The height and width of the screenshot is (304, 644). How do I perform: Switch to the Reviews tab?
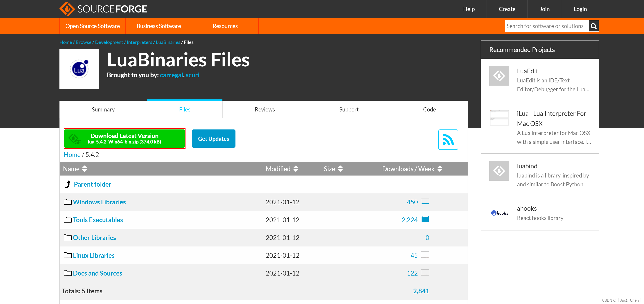coord(265,109)
